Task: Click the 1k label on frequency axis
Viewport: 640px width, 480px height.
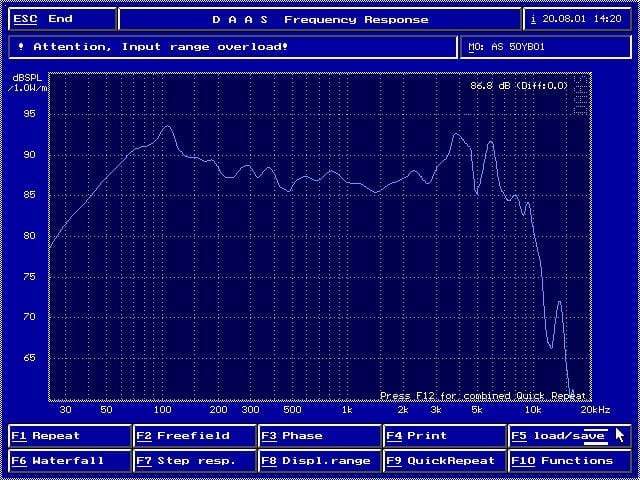Action: (x=346, y=410)
